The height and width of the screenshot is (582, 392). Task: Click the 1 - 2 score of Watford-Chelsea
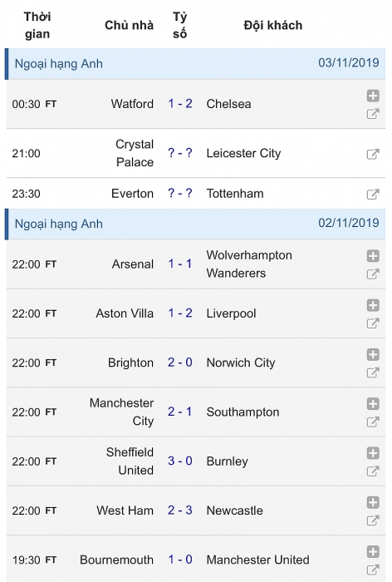(180, 104)
